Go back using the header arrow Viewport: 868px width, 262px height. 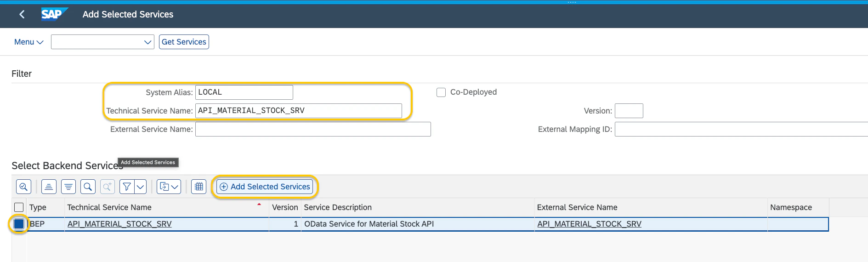point(22,14)
